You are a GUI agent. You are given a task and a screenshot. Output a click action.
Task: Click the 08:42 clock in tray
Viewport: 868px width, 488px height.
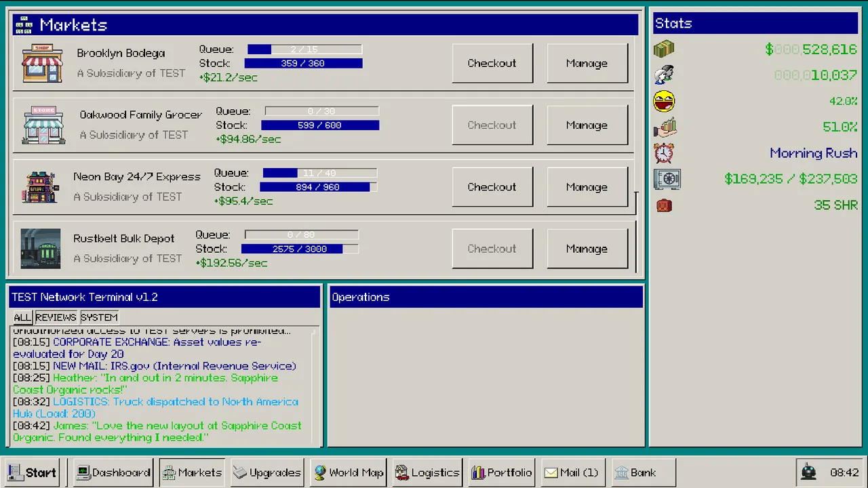tap(844, 472)
